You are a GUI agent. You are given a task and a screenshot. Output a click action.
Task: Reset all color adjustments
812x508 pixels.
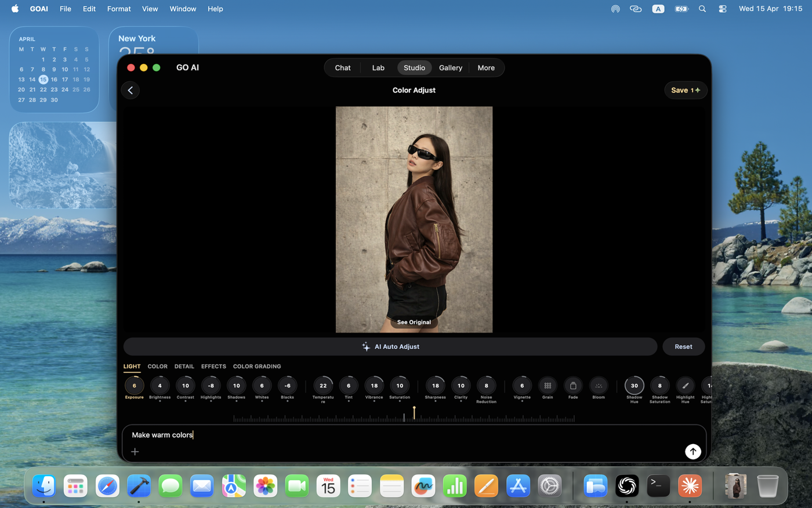[x=683, y=346]
